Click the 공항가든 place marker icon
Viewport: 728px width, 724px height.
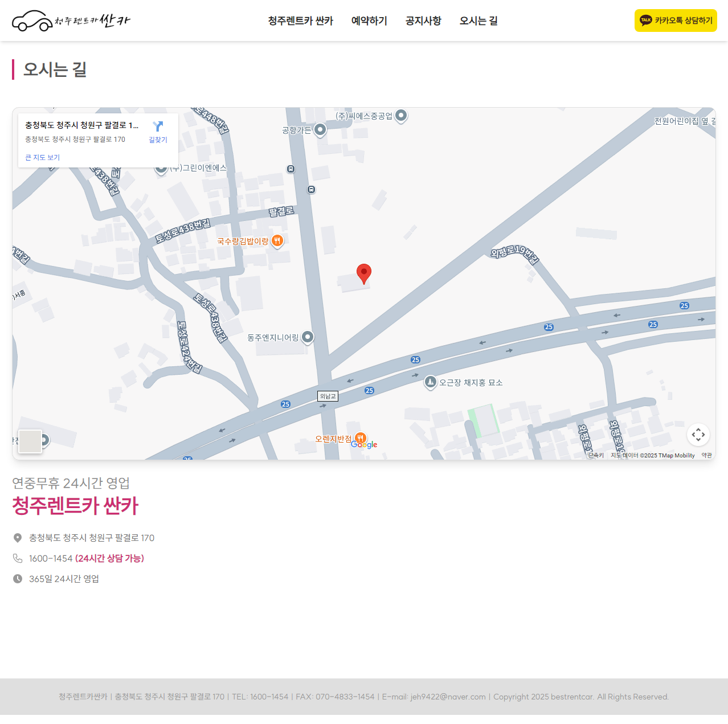[x=320, y=130]
